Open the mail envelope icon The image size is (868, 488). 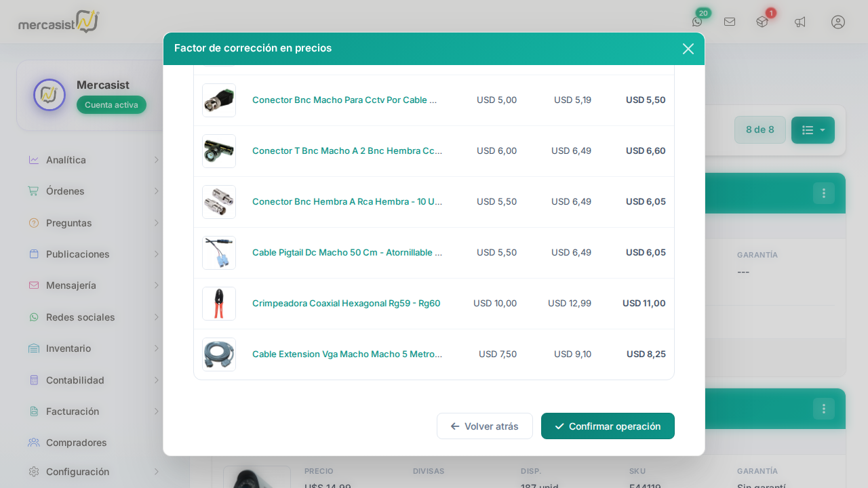[x=730, y=22]
